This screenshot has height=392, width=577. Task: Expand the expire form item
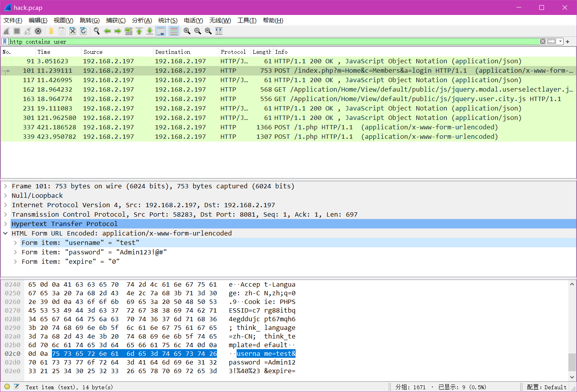15,261
